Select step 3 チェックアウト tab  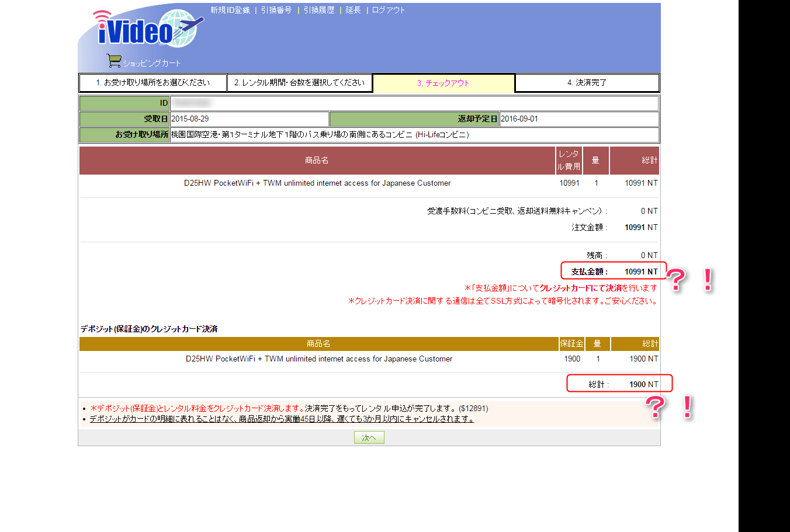click(443, 83)
